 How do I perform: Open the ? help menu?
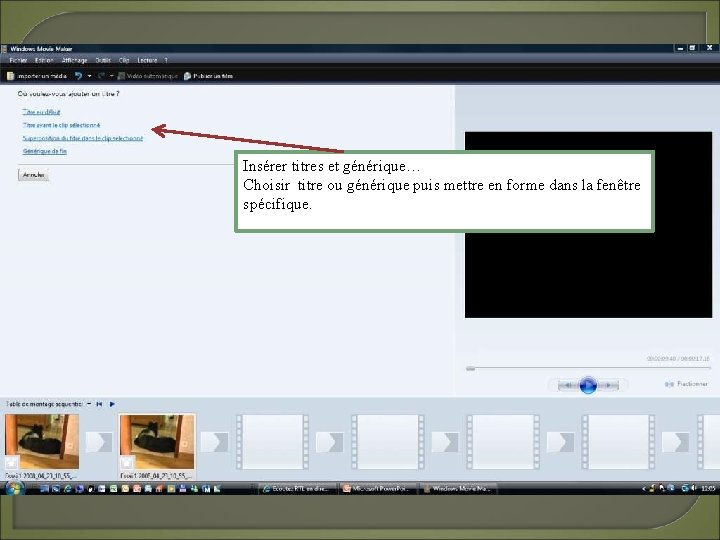point(166,60)
